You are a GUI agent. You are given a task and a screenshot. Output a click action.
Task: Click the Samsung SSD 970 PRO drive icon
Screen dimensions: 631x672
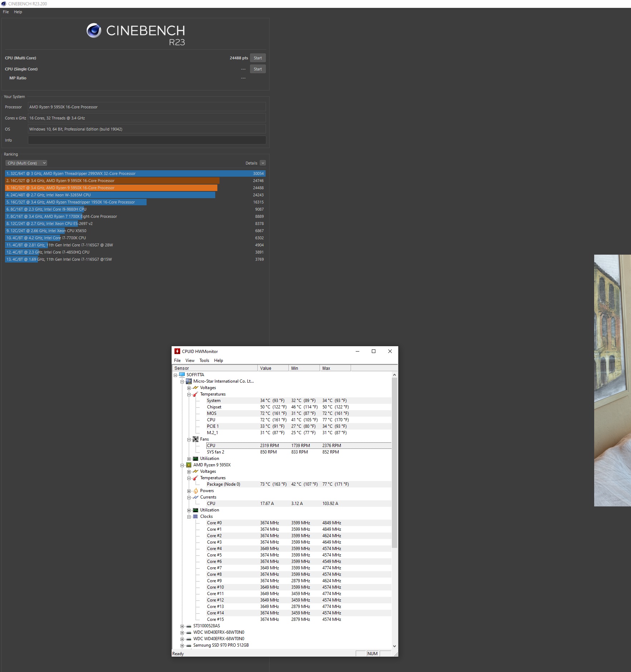click(x=188, y=645)
